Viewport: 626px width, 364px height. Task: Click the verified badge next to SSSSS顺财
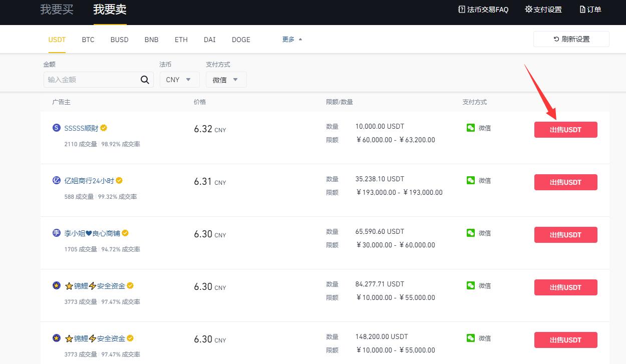coord(104,128)
